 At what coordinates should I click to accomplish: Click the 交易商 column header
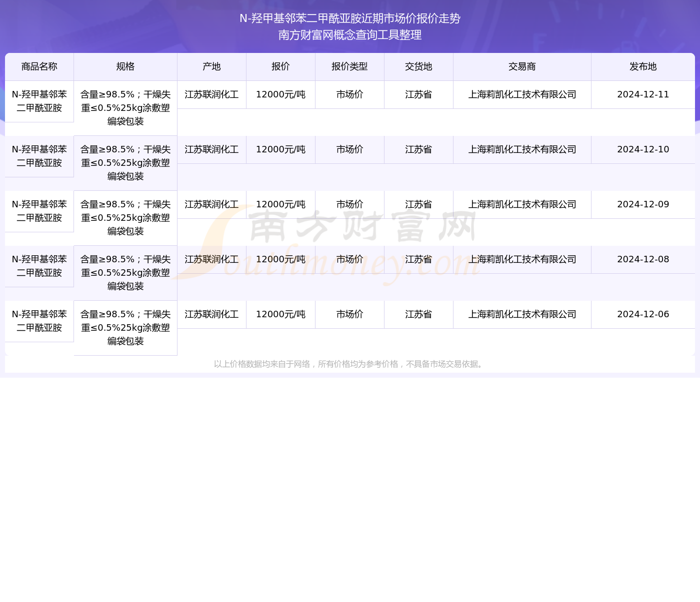[522, 66]
